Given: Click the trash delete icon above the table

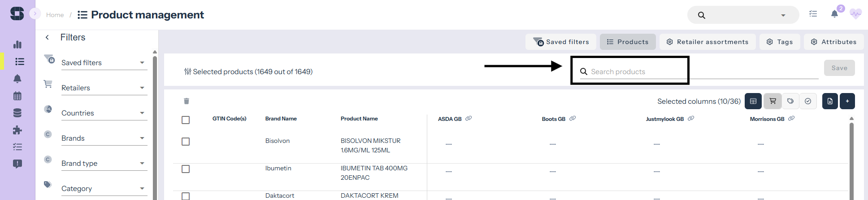Looking at the screenshot, I should click(187, 101).
